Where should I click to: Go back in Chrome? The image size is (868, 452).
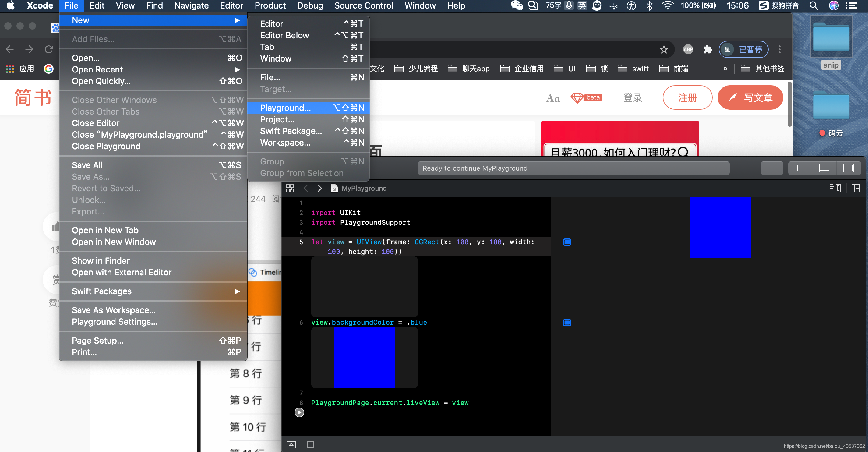click(10, 50)
